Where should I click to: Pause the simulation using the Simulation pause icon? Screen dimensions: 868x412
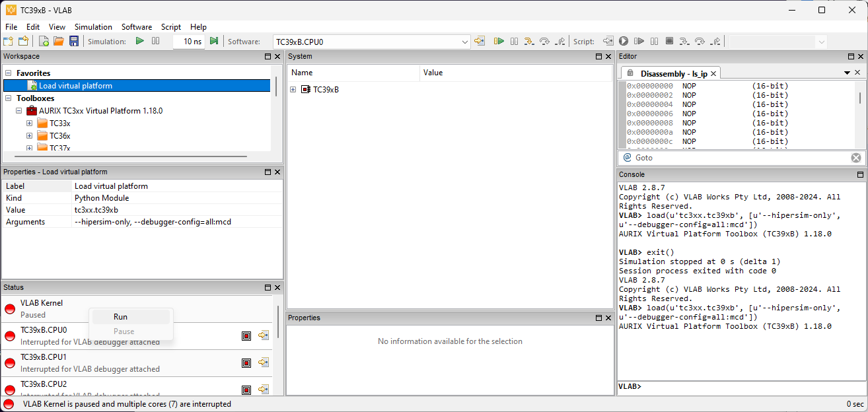156,41
